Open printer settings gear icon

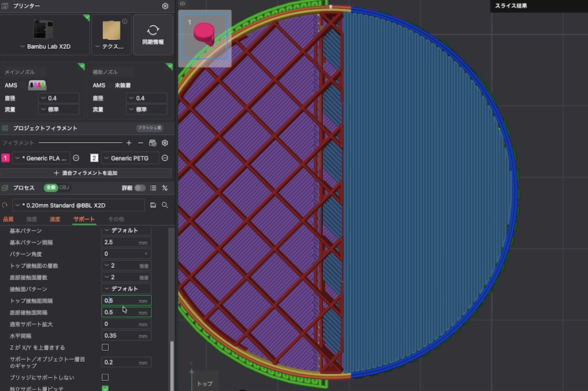165,6
